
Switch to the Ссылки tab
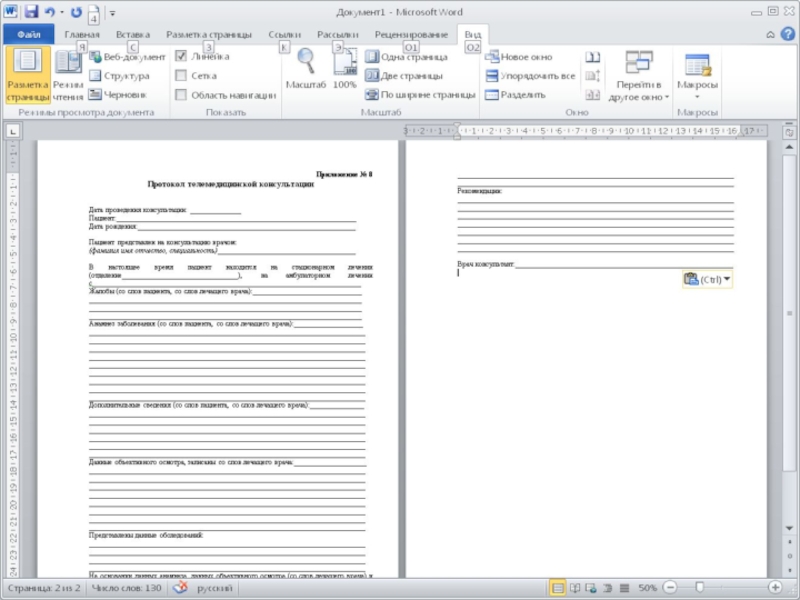tap(285, 34)
